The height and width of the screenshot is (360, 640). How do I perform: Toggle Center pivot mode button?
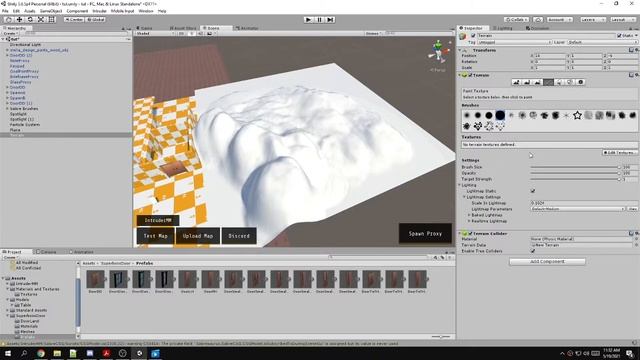[x=74, y=20]
